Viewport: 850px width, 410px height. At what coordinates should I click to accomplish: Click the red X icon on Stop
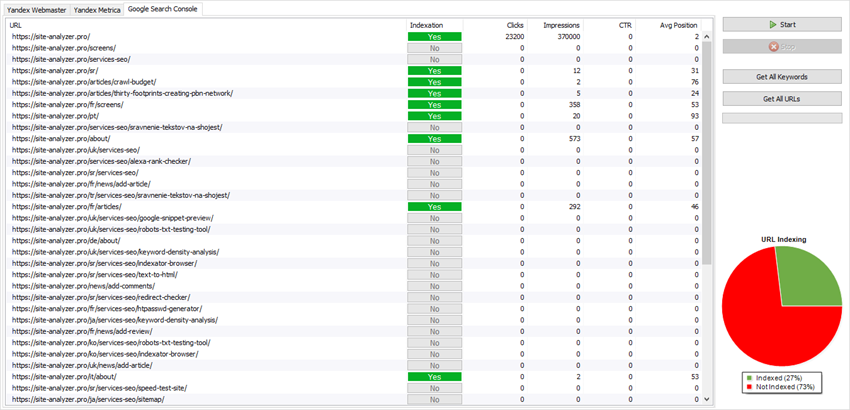(773, 47)
